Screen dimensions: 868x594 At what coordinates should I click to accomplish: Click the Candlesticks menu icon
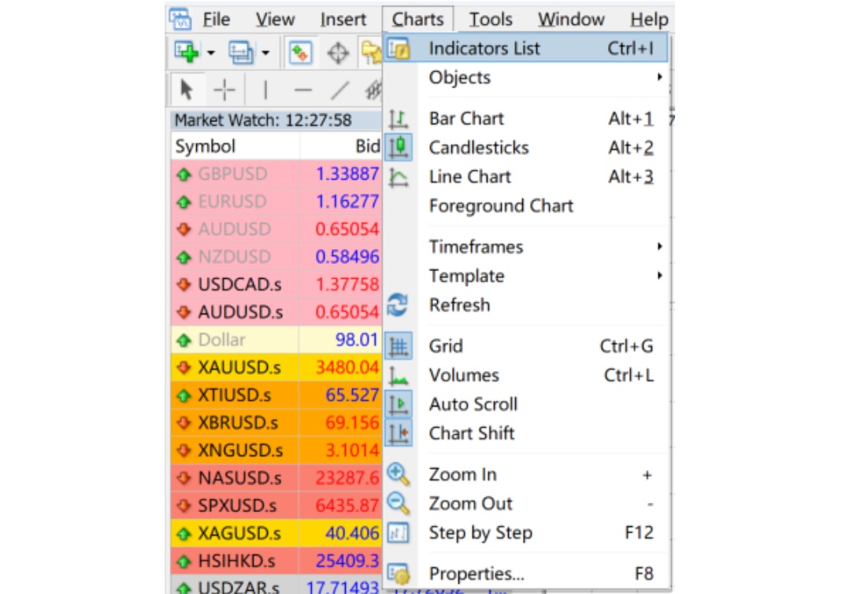399,147
